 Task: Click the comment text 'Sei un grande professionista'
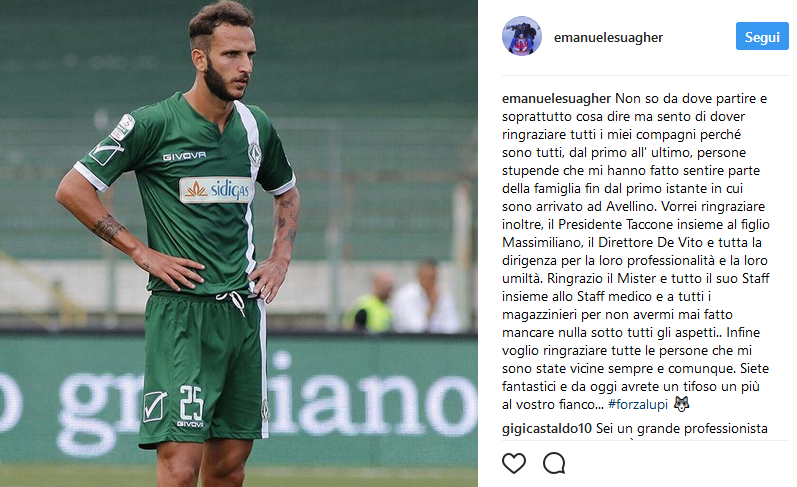[x=682, y=429]
